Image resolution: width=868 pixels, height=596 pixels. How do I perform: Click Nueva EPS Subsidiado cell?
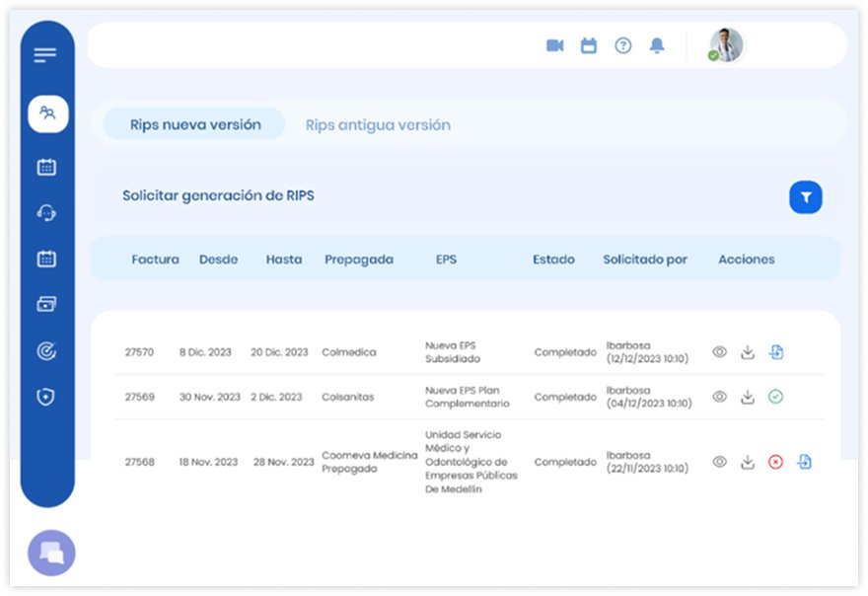click(x=453, y=352)
